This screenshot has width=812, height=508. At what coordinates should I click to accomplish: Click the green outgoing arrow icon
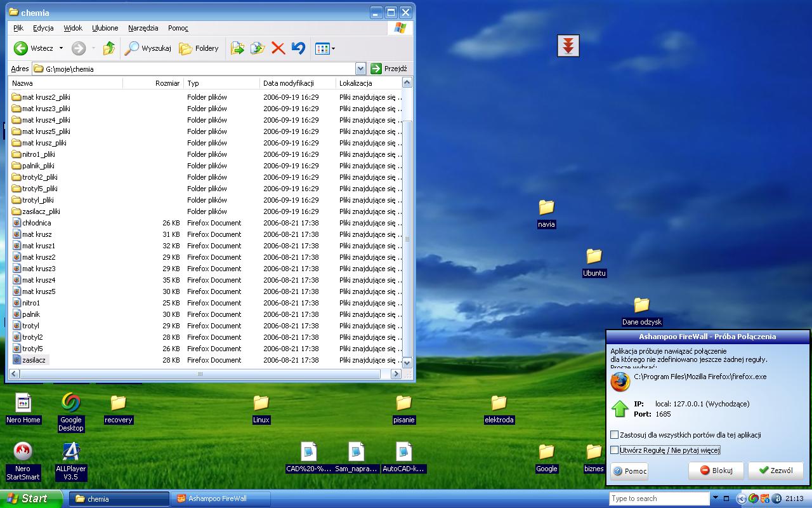(620, 408)
